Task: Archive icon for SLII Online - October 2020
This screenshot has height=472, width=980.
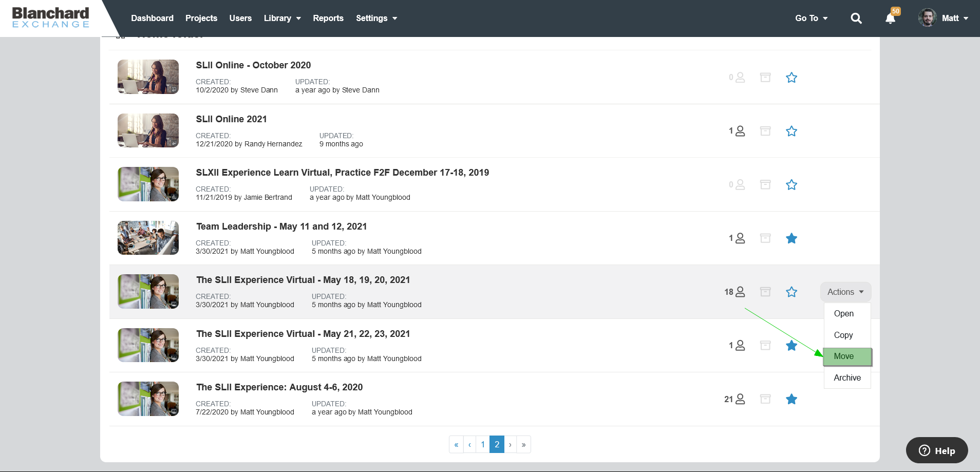Action: pyautogui.click(x=765, y=78)
